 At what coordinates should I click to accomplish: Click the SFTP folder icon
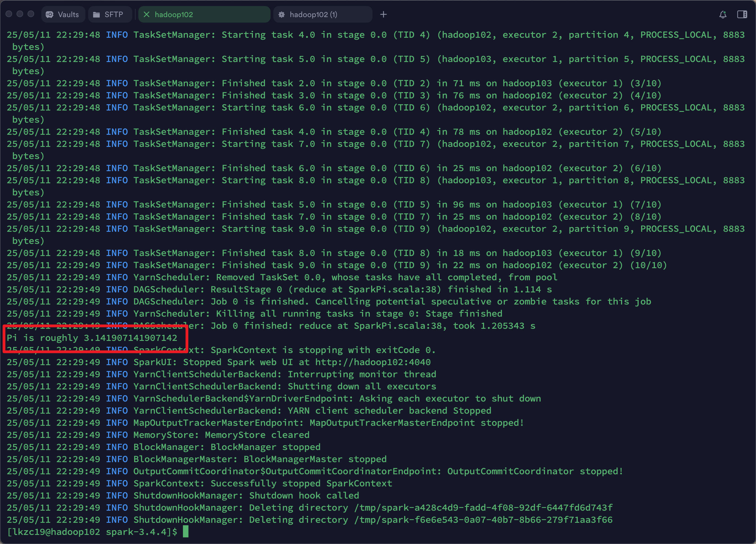click(96, 14)
